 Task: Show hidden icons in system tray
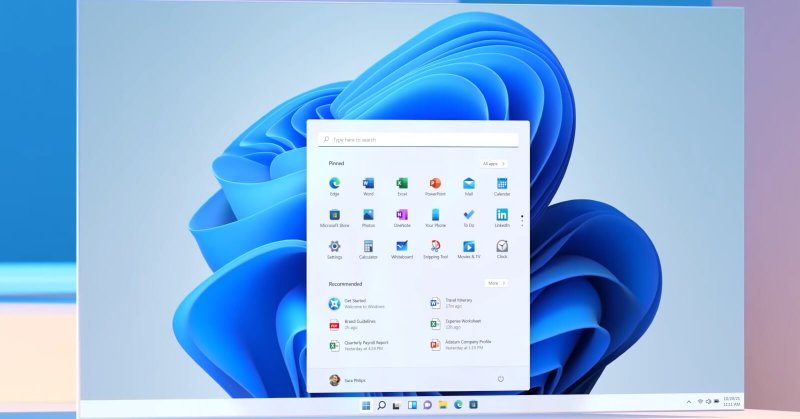[x=689, y=402]
